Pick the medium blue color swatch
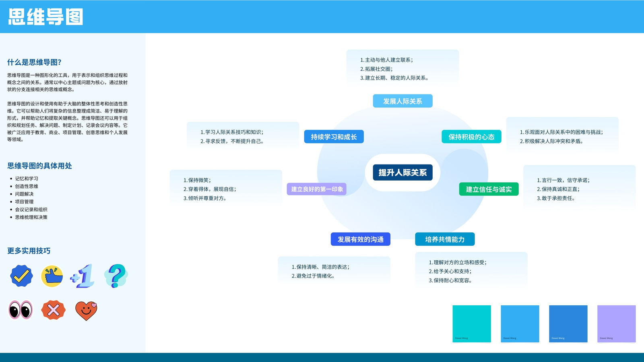 point(568,324)
